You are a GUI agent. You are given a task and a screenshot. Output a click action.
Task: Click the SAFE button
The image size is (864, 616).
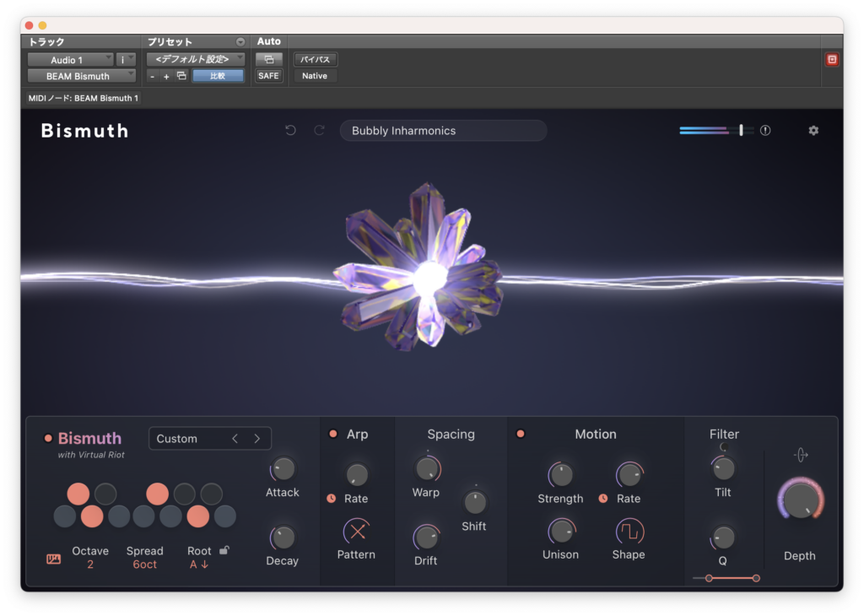coord(269,76)
